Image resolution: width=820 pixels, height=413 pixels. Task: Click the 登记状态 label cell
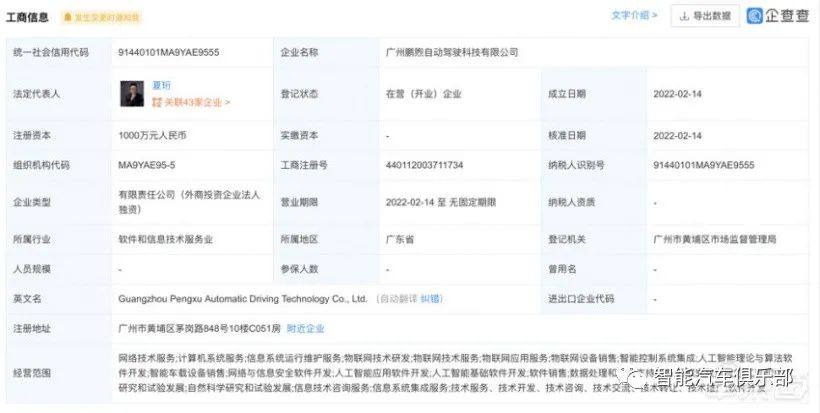pyautogui.click(x=326, y=94)
